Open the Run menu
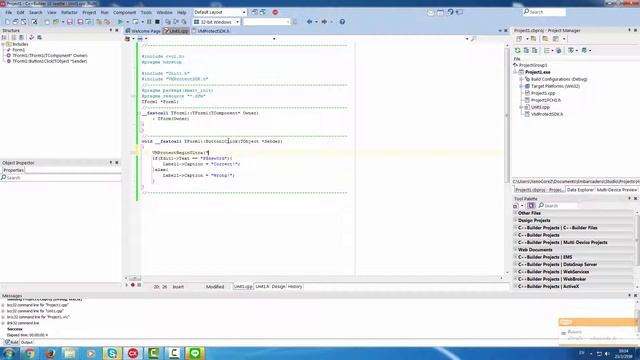The width and height of the screenshot is (640, 360). point(104,13)
